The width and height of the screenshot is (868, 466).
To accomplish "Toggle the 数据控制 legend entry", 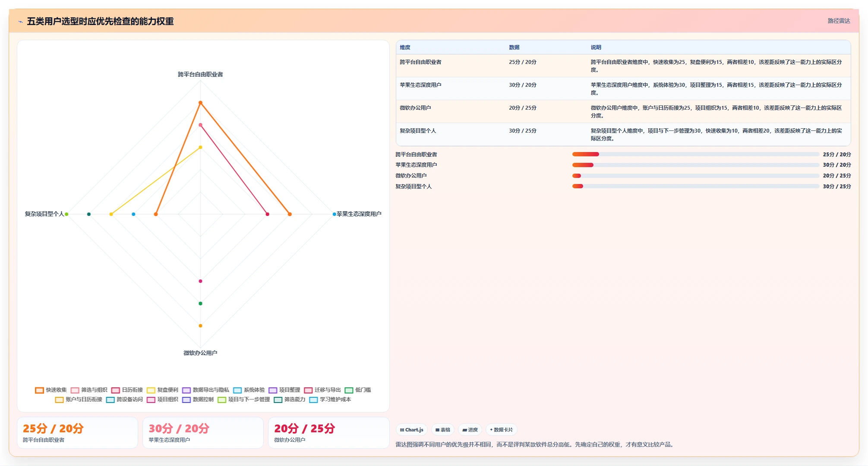I will click(x=198, y=399).
